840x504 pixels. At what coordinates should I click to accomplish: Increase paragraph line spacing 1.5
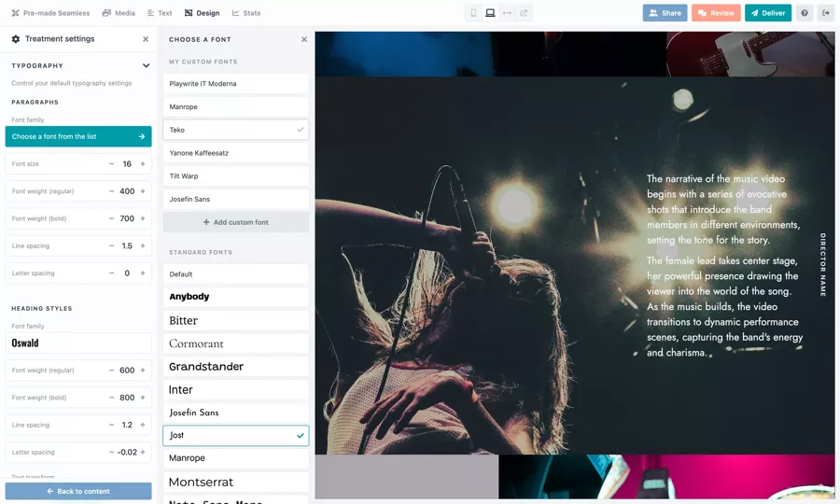pyautogui.click(x=143, y=245)
